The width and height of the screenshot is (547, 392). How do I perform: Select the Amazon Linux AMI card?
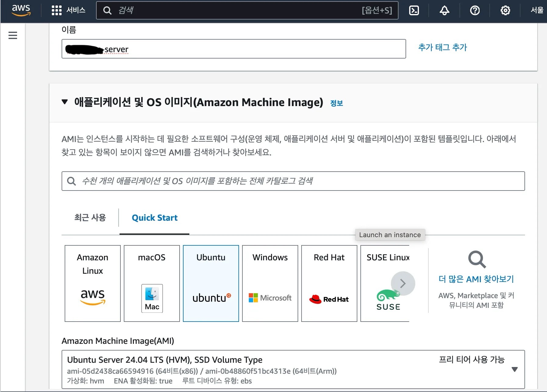coord(93,283)
